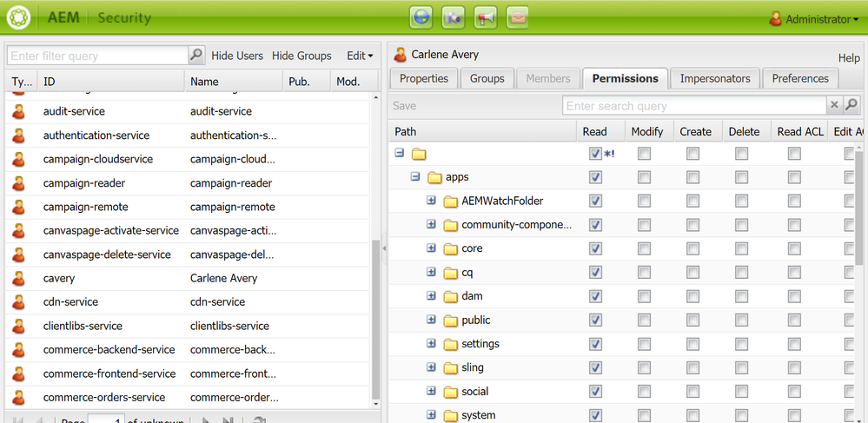Screen dimensions: 868x423
Task: Open the Help link
Action: click(849, 58)
